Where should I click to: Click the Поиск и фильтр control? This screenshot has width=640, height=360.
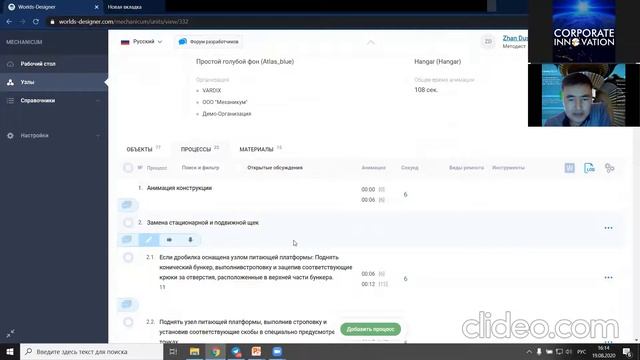(200, 168)
